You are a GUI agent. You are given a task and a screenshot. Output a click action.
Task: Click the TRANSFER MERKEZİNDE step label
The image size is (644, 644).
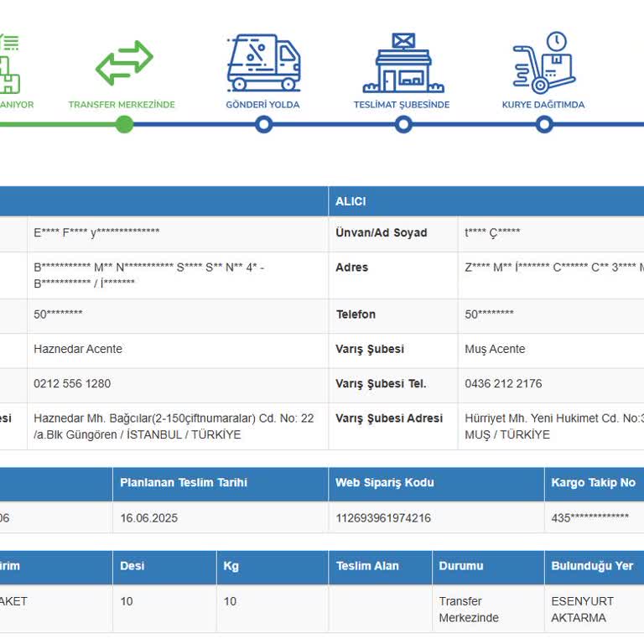coord(122,105)
